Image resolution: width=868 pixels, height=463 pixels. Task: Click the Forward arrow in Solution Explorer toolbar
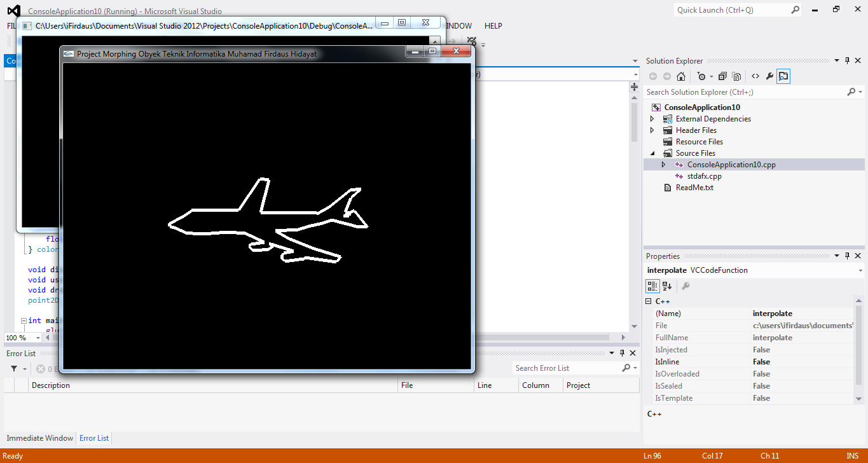(666, 76)
